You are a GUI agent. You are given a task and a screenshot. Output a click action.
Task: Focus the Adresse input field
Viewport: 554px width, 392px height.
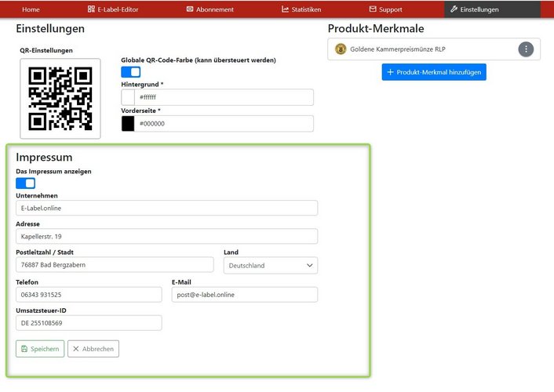click(167, 236)
